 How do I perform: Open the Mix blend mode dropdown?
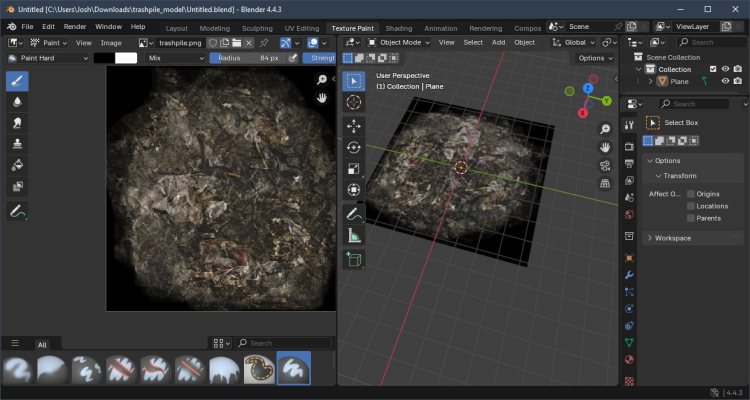pyautogui.click(x=173, y=58)
